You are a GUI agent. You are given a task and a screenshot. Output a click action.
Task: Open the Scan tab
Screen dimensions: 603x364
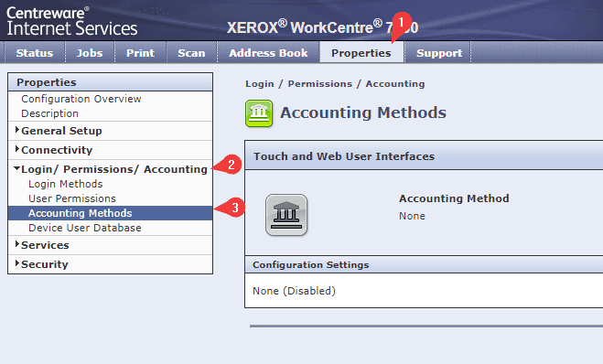(x=191, y=53)
